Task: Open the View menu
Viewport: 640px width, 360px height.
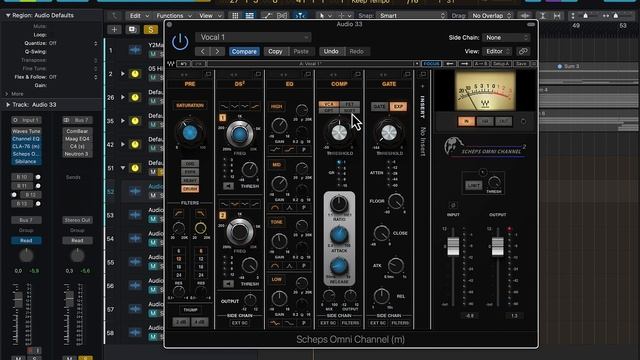Action: (210, 16)
